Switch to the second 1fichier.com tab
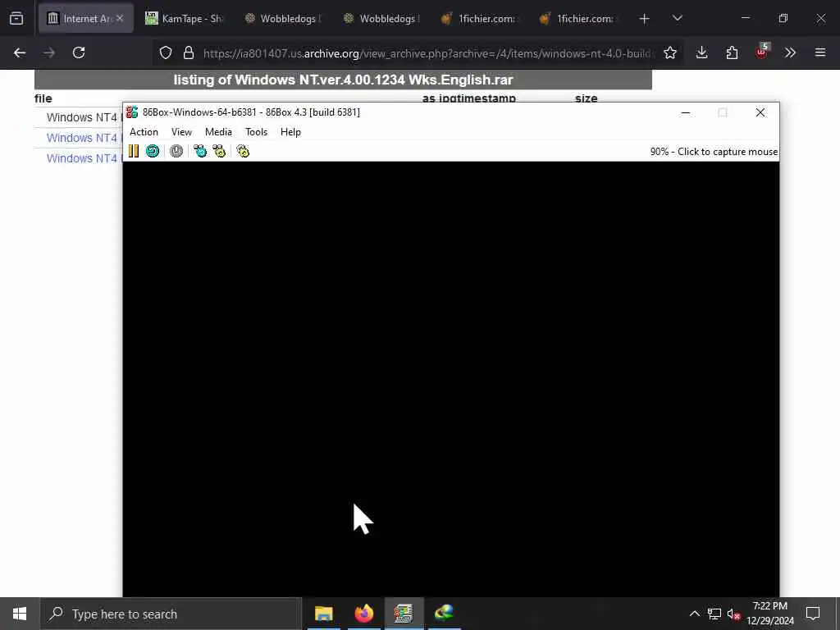The width and height of the screenshot is (840, 630). [x=578, y=19]
